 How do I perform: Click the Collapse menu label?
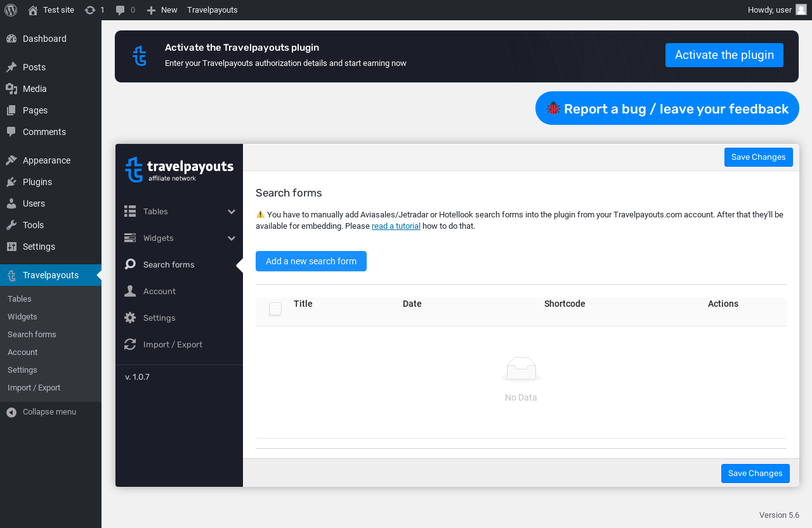tap(49, 412)
